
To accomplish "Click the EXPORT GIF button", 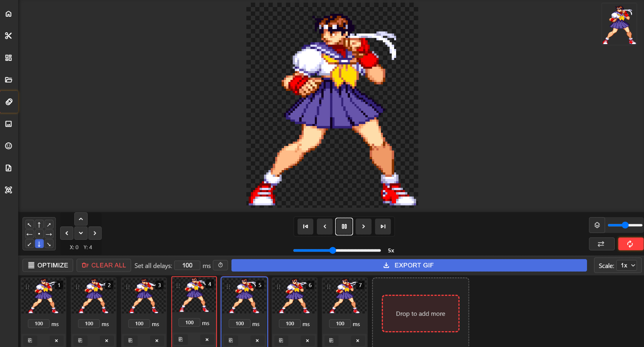I will coord(409,265).
